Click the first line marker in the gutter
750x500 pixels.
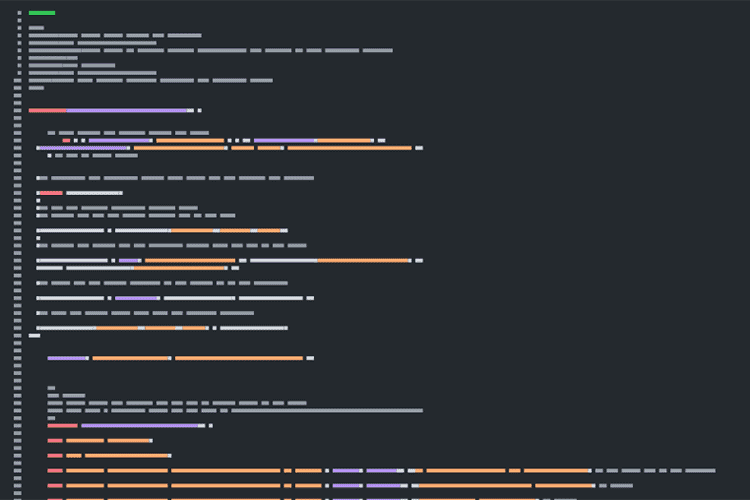19,13
